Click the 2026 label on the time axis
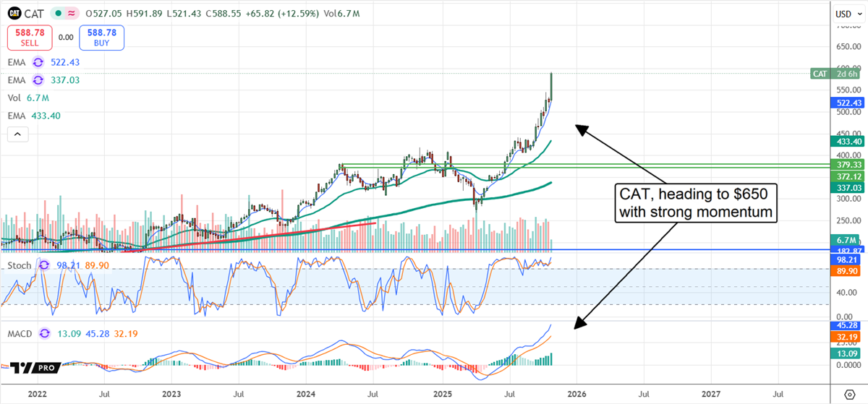 coord(576,395)
